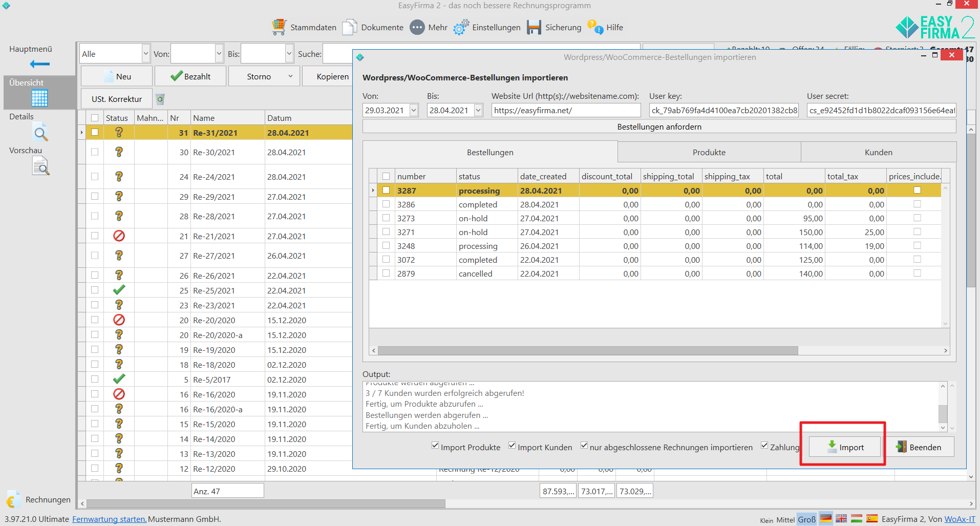The height and width of the screenshot is (526, 980).
Task: Open import dialog Bis date picker 28.04.2021
Action: 478,110
